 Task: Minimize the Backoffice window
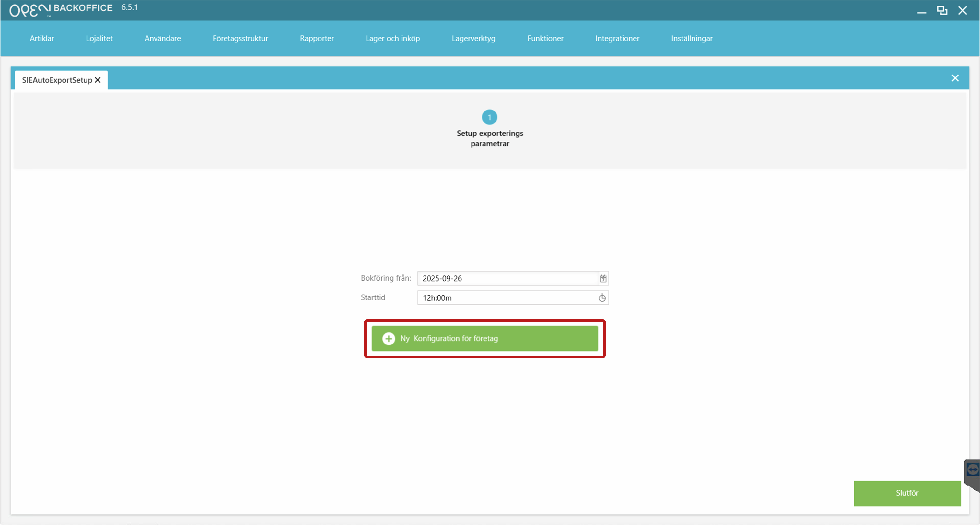921,11
